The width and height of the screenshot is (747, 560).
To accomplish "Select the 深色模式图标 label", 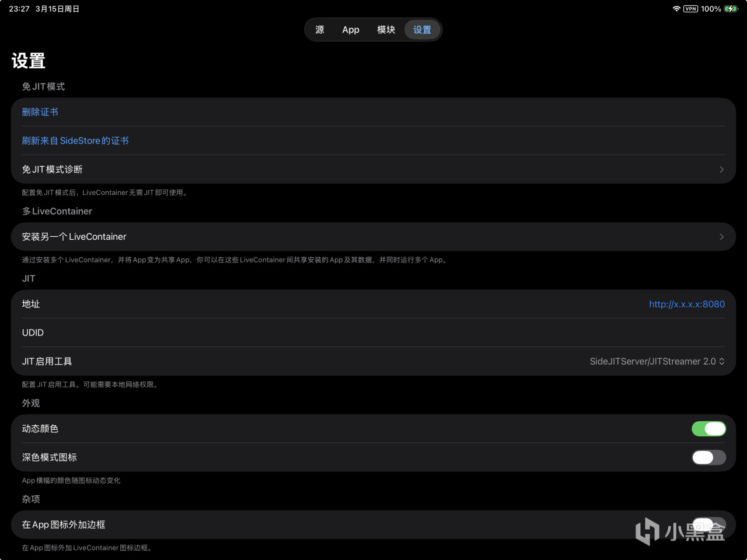I will (50, 457).
